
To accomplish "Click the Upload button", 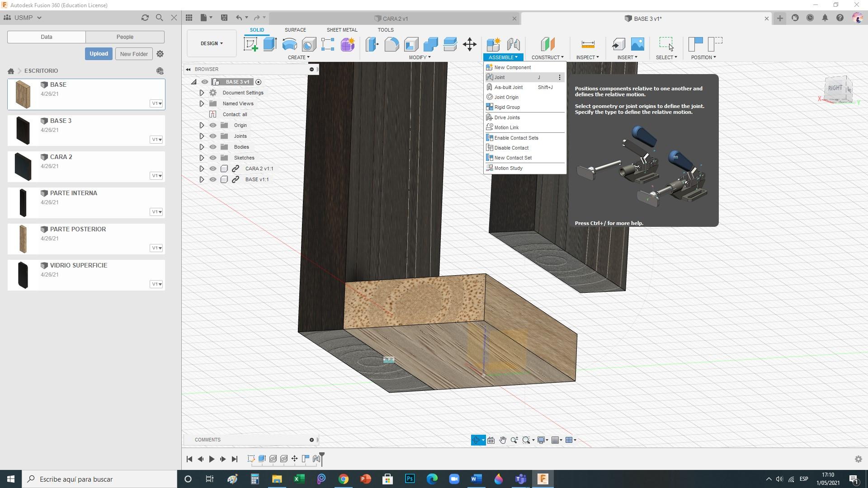I will [99, 54].
